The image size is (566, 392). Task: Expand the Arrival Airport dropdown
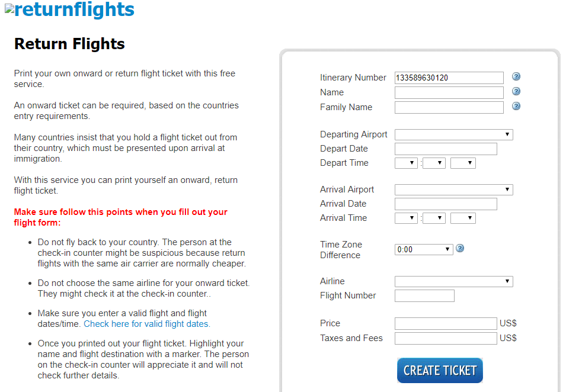(x=453, y=189)
